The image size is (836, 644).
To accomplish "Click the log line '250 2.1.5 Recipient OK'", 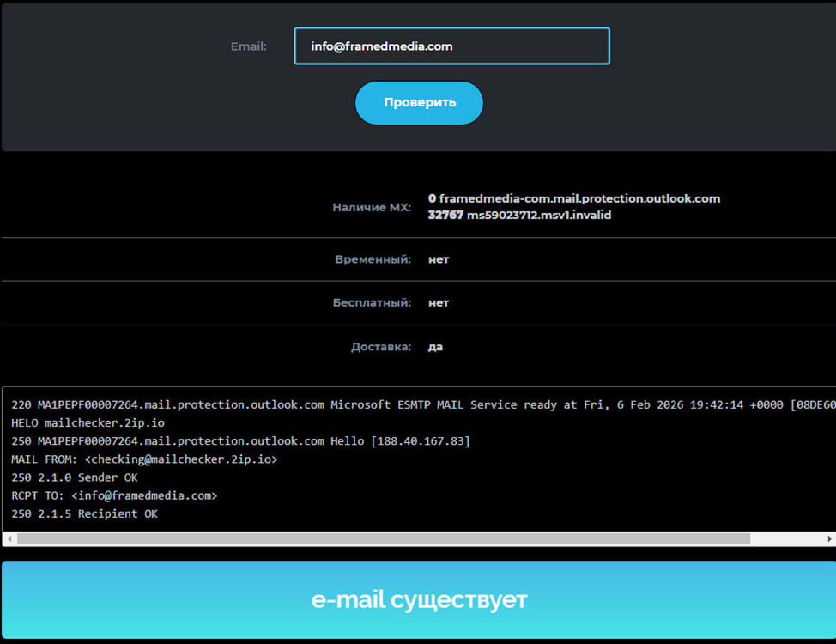I will 84,513.
